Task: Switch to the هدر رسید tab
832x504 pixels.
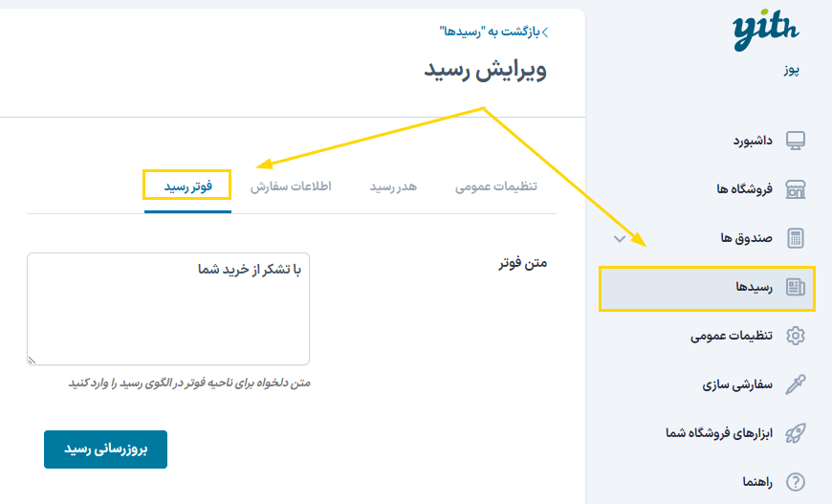Action: tap(393, 186)
